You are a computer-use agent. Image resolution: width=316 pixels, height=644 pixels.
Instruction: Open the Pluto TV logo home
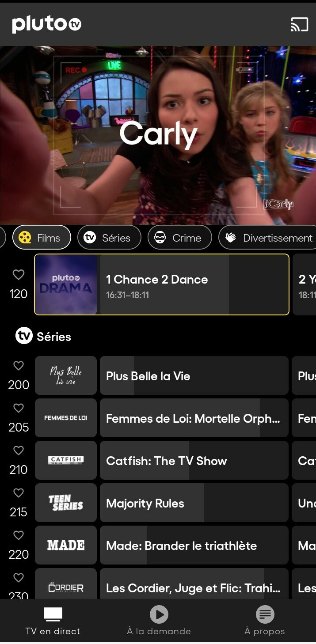click(47, 24)
